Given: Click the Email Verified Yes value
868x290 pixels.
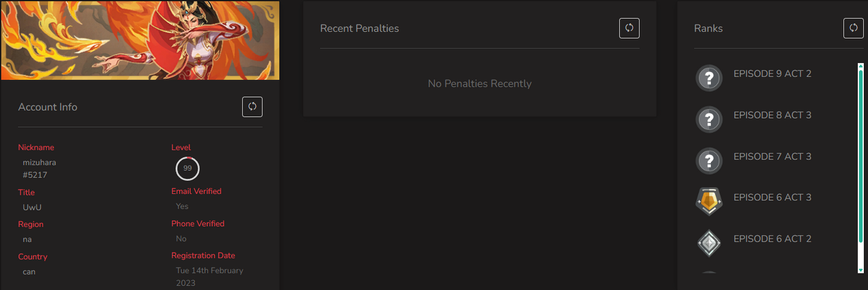Looking at the screenshot, I should point(182,206).
